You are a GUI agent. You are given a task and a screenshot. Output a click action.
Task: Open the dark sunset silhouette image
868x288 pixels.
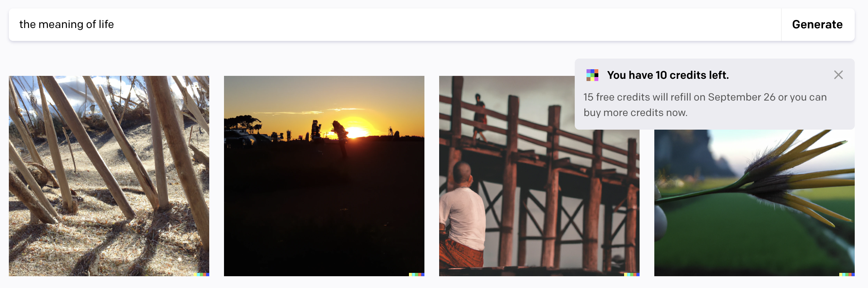(324, 176)
